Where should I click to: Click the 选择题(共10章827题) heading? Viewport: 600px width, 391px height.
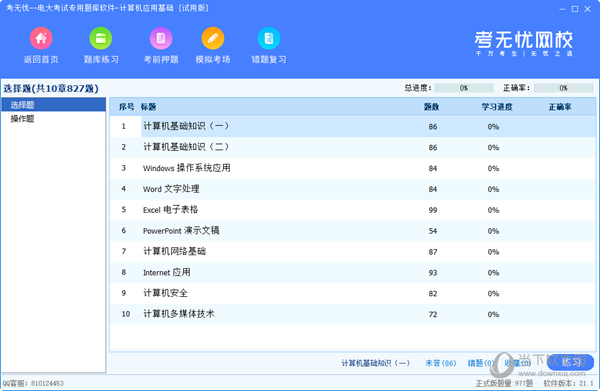(x=51, y=89)
